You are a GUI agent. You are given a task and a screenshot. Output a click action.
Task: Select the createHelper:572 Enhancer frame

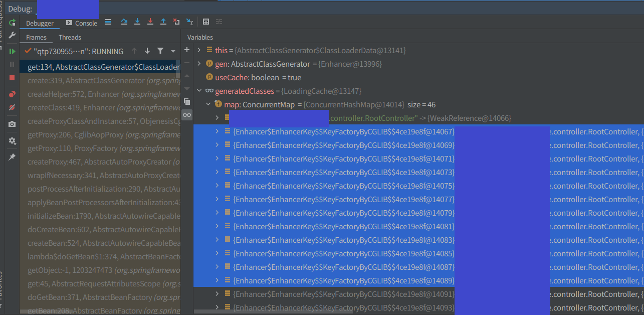100,94
